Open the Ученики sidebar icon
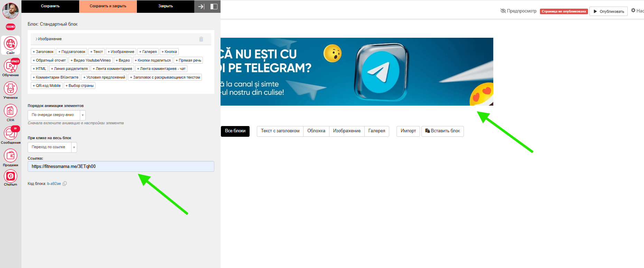The image size is (644, 268). tap(10, 90)
